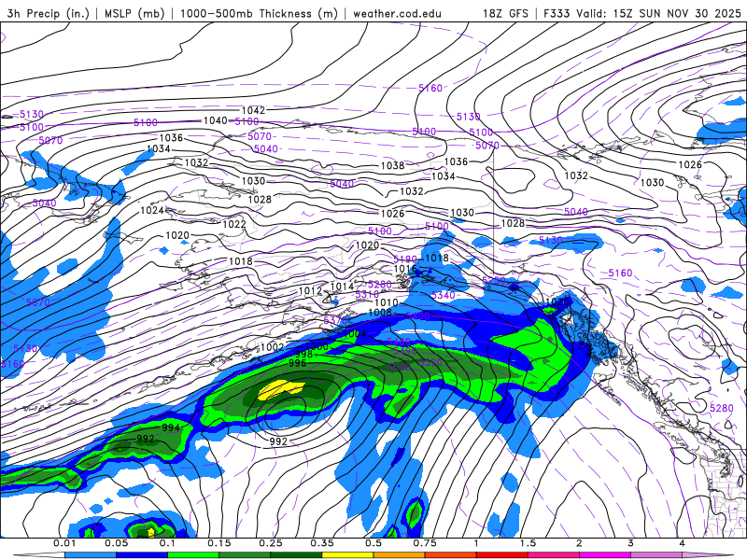747x560 pixels.
Task: Click the 'F333' forecast hour label
Action: point(557,13)
